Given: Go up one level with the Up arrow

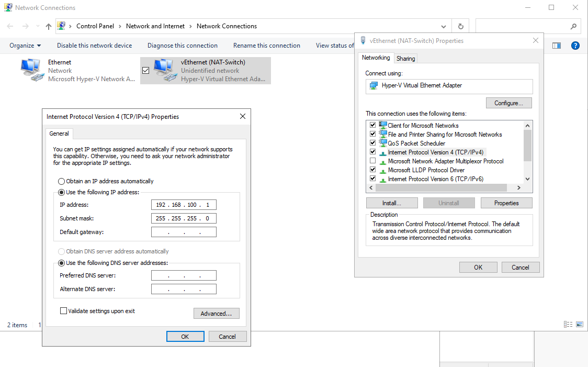Looking at the screenshot, I should tap(48, 26).
